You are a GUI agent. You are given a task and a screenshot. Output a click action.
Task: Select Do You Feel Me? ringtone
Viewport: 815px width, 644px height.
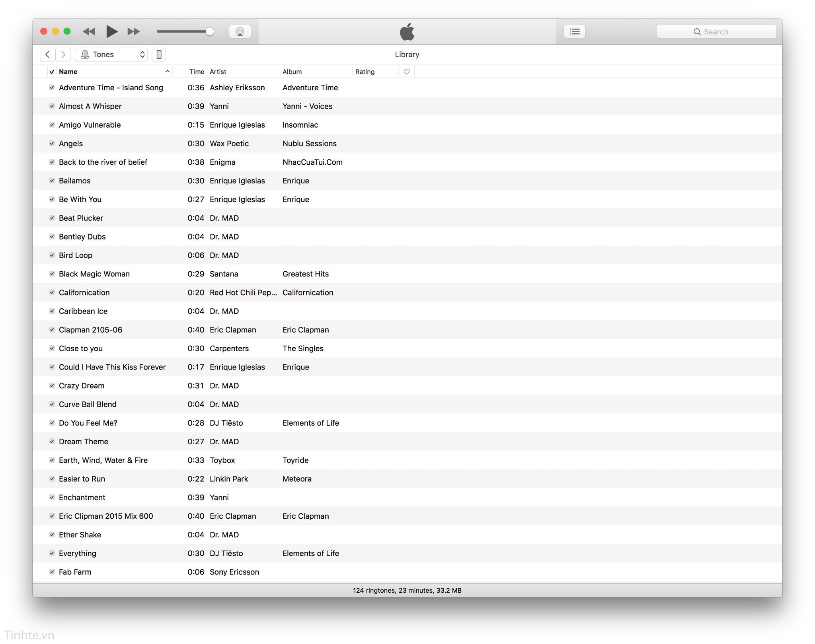click(x=88, y=423)
